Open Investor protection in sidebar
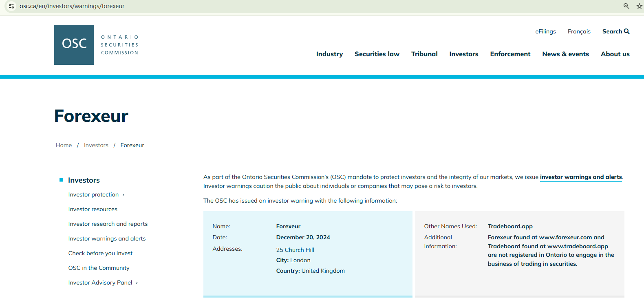 93,194
